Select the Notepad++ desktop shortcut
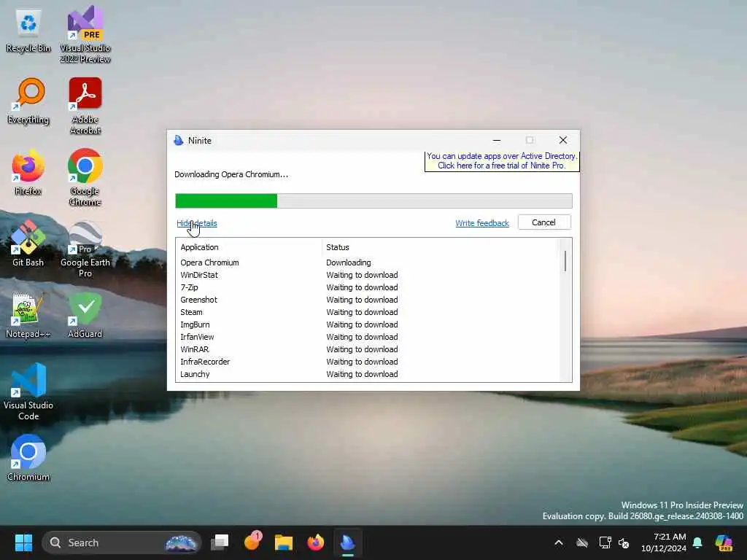The image size is (747, 560). click(x=28, y=315)
